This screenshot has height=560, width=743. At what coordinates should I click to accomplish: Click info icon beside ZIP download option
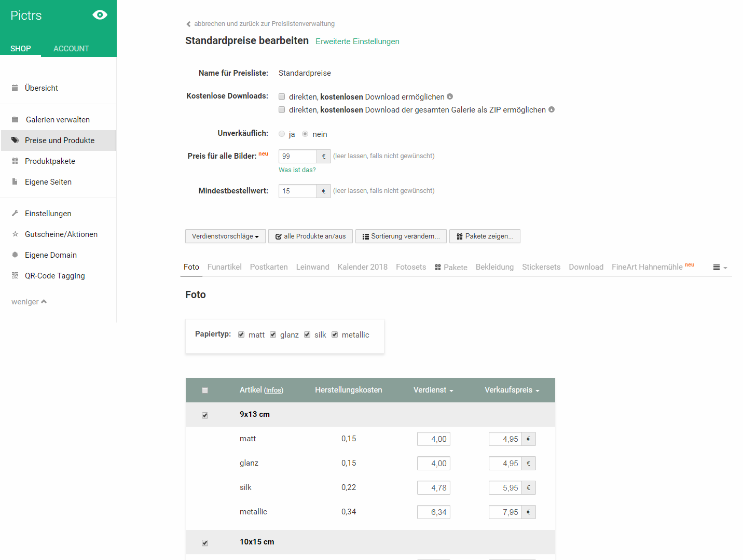(x=552, y=109)
